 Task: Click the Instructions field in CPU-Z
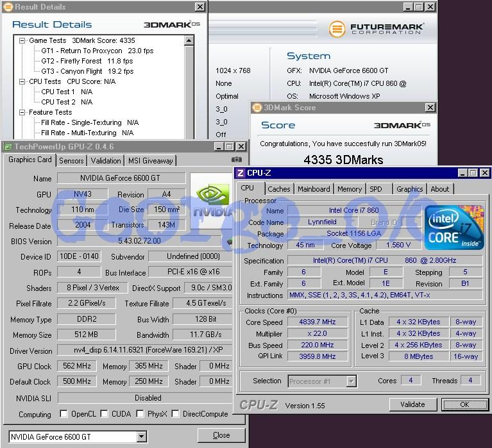[385, 295]
